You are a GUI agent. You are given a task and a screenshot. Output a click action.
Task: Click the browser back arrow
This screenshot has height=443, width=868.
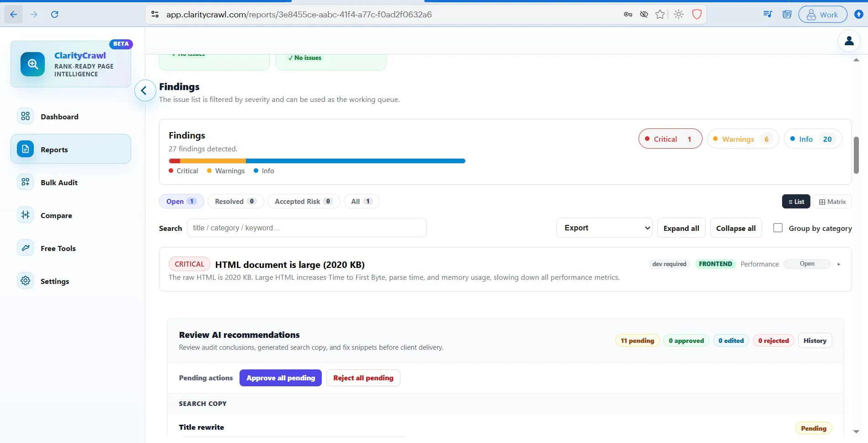(13, 15)
